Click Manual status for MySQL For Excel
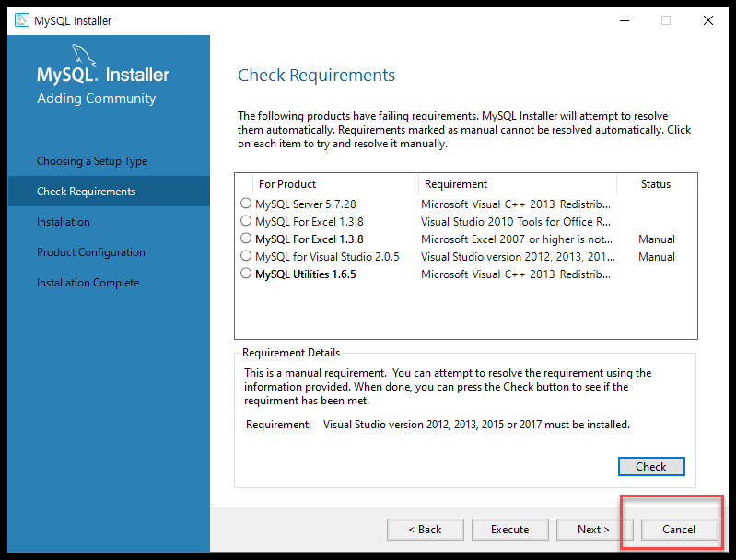The height and width of the screenshot is (560, 736). pos(656,239)
